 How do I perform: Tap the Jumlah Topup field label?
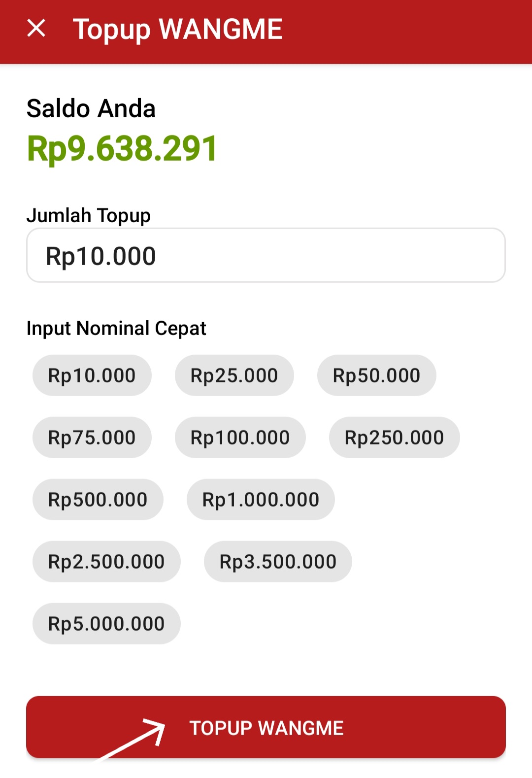point(89,216)
